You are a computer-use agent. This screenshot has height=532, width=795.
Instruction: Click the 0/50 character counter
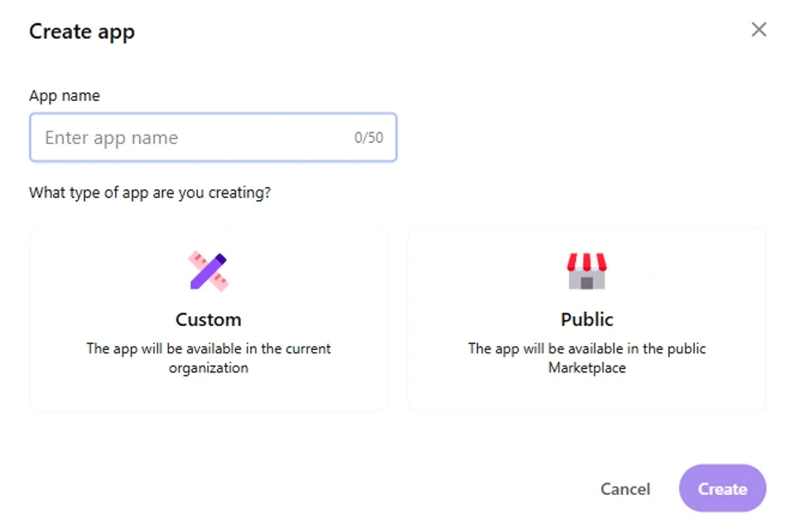[x=369, y=137]
